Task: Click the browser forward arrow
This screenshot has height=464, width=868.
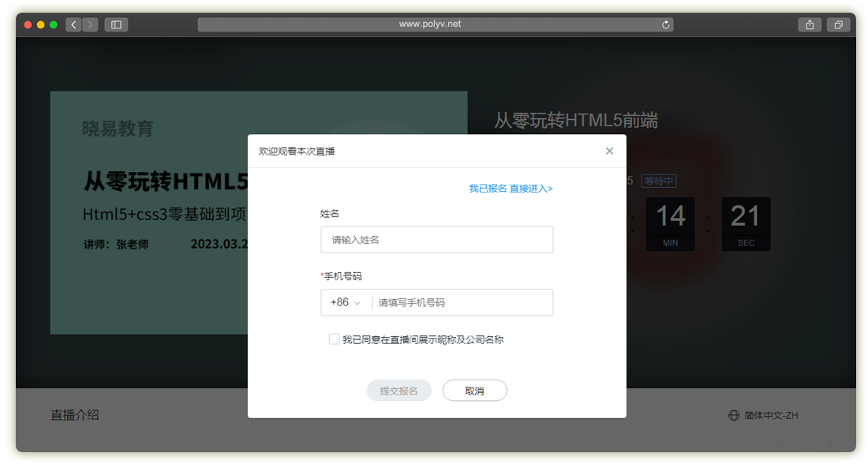Action: [x=90, y=24]
